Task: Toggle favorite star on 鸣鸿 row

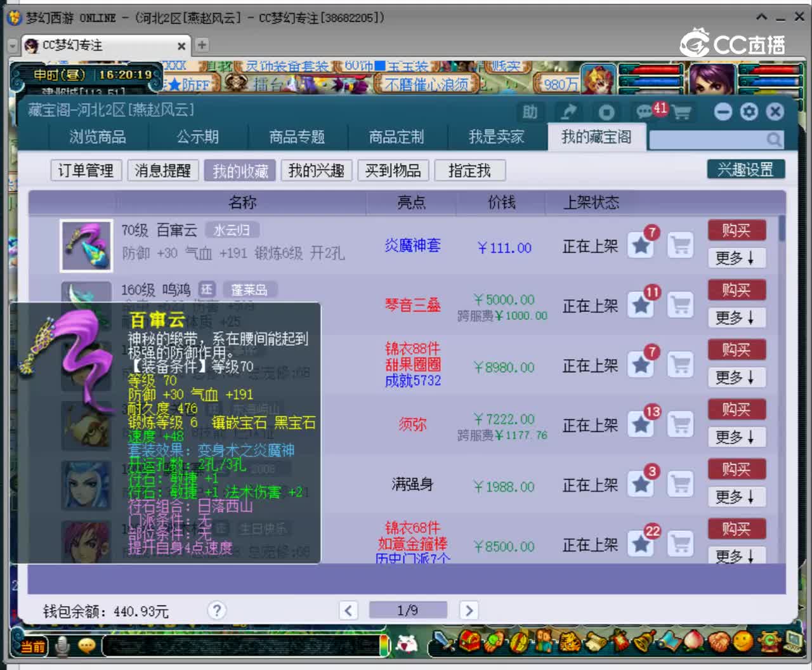Action: click(641, 305)
